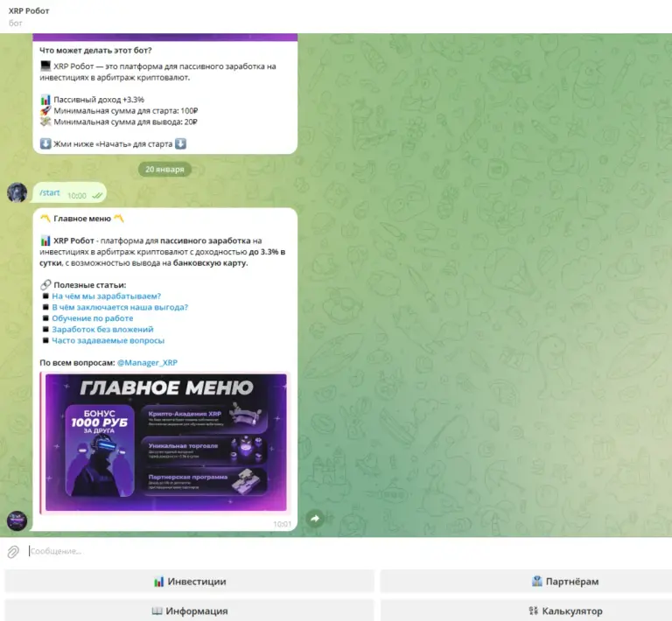Open the 'Заработок без вложений' link
The image size is (672, 621).
tap(102, 330)
